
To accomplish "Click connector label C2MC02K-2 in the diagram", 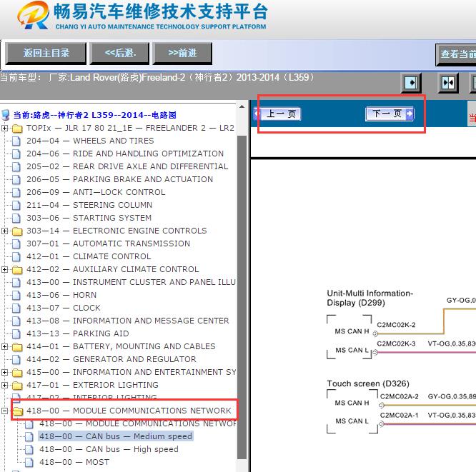I will (396, 325).
